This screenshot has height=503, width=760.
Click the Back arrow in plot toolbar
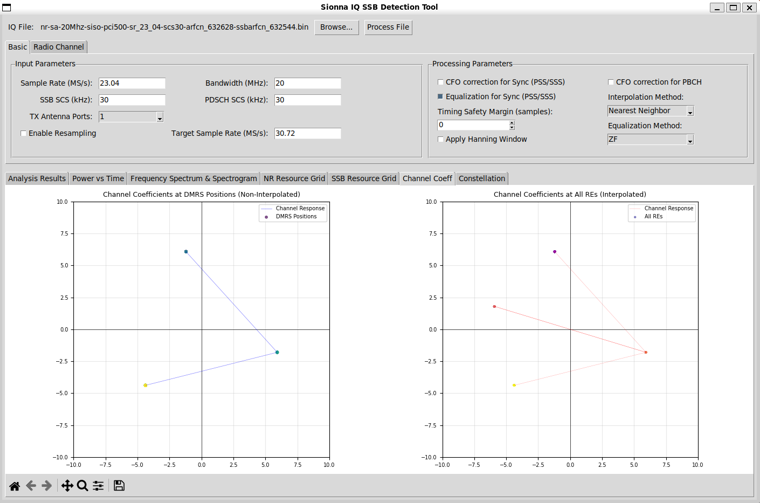point(31,486)
